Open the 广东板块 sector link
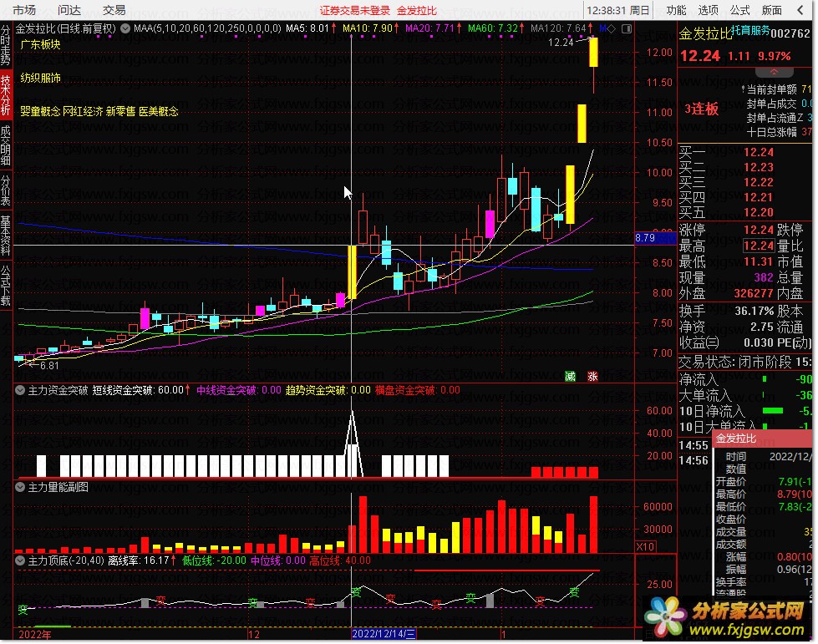818x644 pixels. pos(40,45)
